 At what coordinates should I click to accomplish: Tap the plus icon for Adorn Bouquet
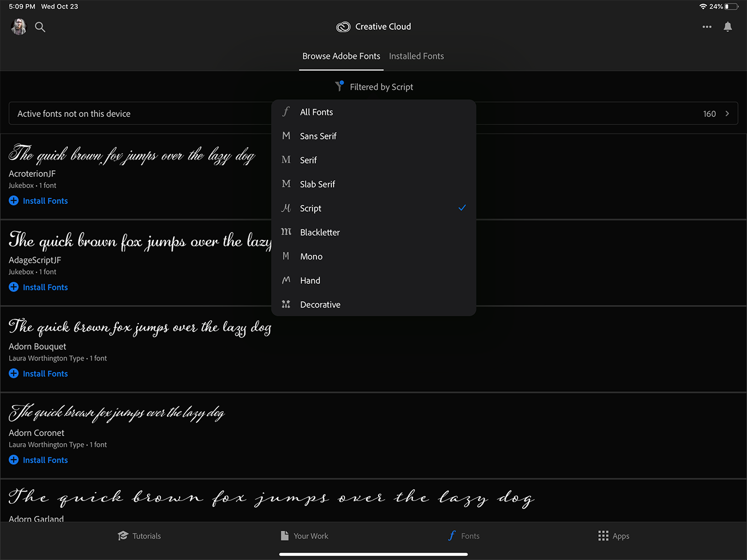[14, 374]
